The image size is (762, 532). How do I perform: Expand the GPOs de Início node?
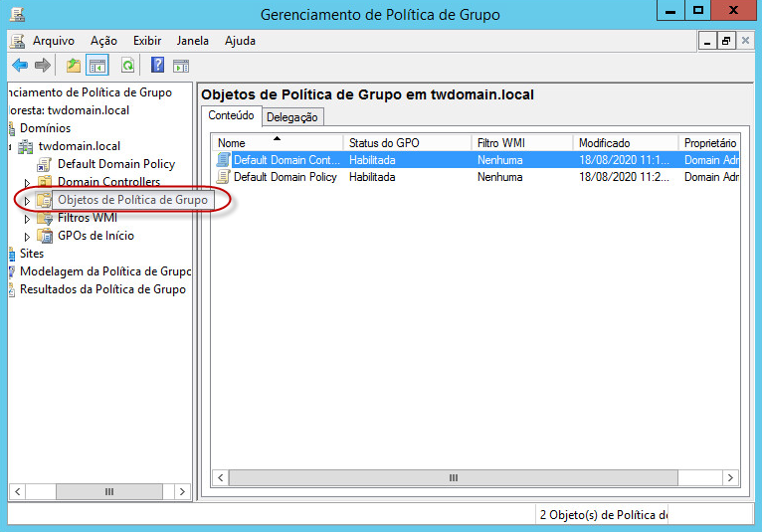pyautogui.click(x=27, y=237)
